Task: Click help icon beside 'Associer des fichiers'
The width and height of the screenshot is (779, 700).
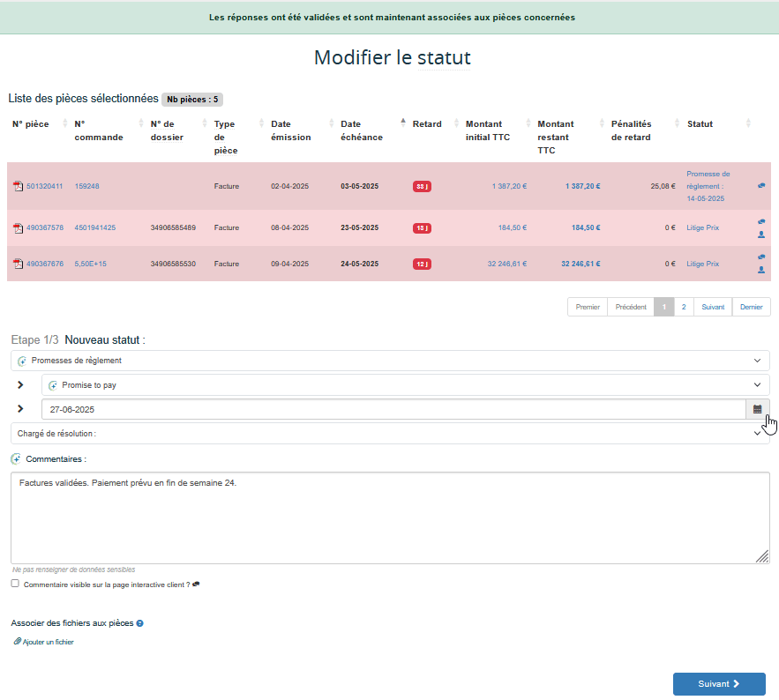Action: coord(140,623)
